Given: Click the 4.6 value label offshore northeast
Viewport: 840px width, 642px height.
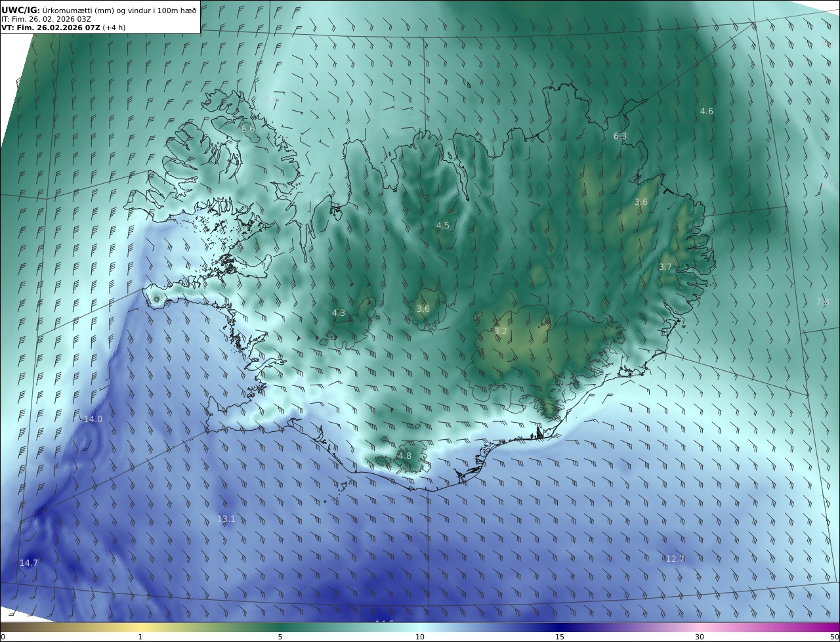Looking at the screenshot, I should coord(706,112).
